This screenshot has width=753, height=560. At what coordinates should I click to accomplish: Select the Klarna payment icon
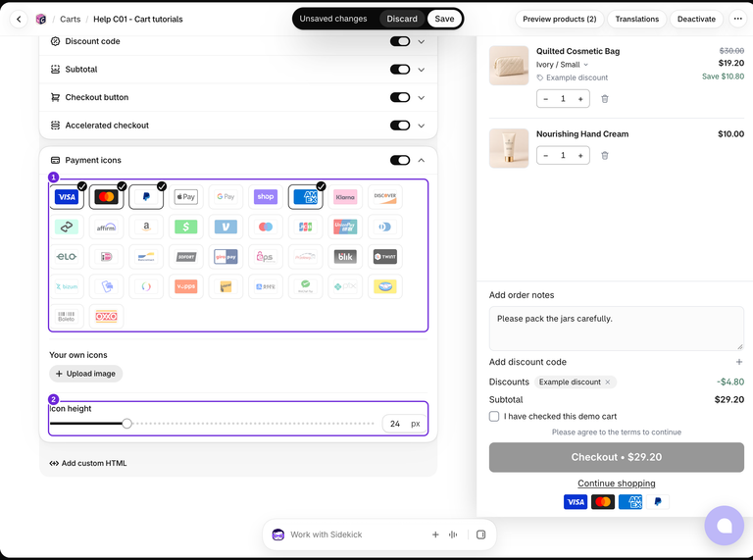click(x=345, y=197)
